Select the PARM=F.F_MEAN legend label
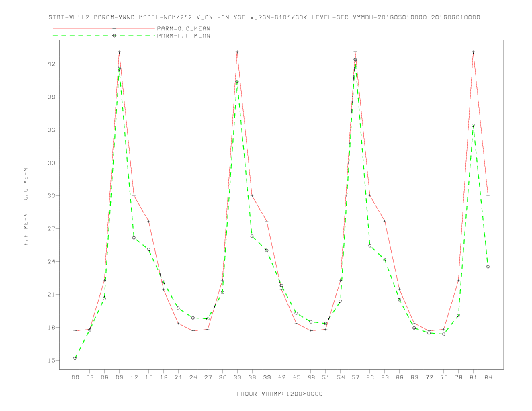Image resolution: width=532 pixels, height=411 pixels. [x=183, y=36]
